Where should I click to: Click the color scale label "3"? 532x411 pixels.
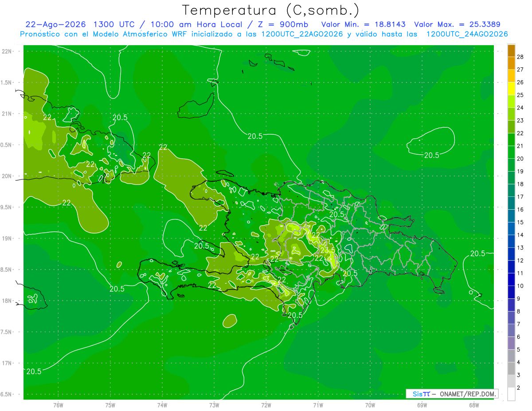pyautogui.click(x=519, y=375)
